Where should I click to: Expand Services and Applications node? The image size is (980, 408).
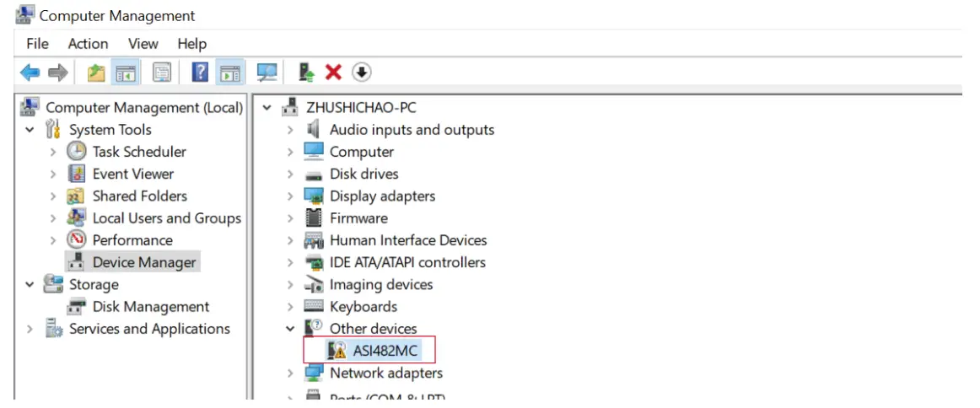30,329
